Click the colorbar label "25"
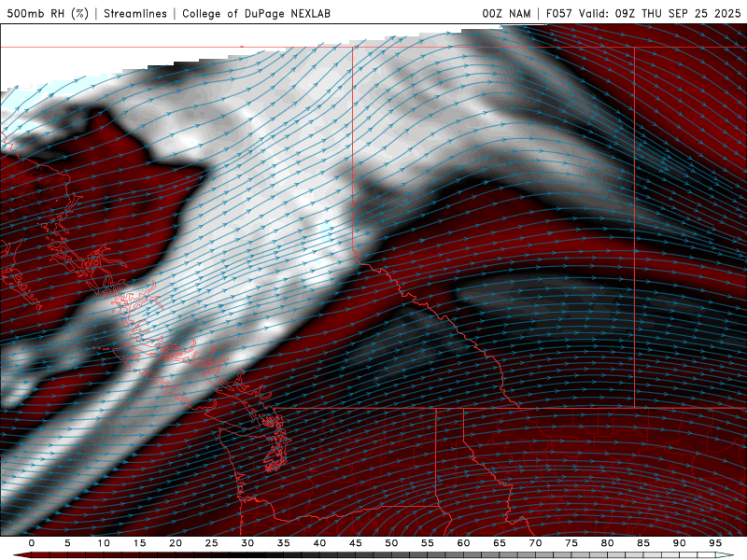This screenshot has width=747, height=560. click(x=212, y=543)
